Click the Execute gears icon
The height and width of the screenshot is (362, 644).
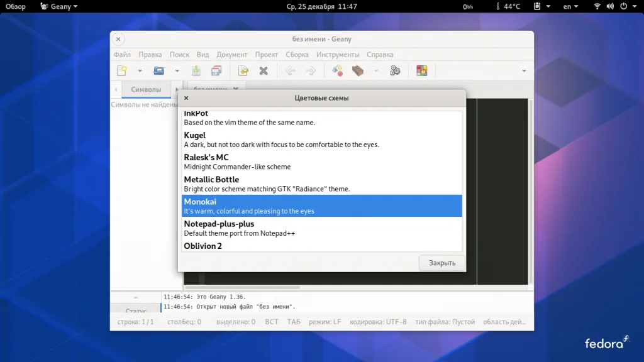point(395,71)
